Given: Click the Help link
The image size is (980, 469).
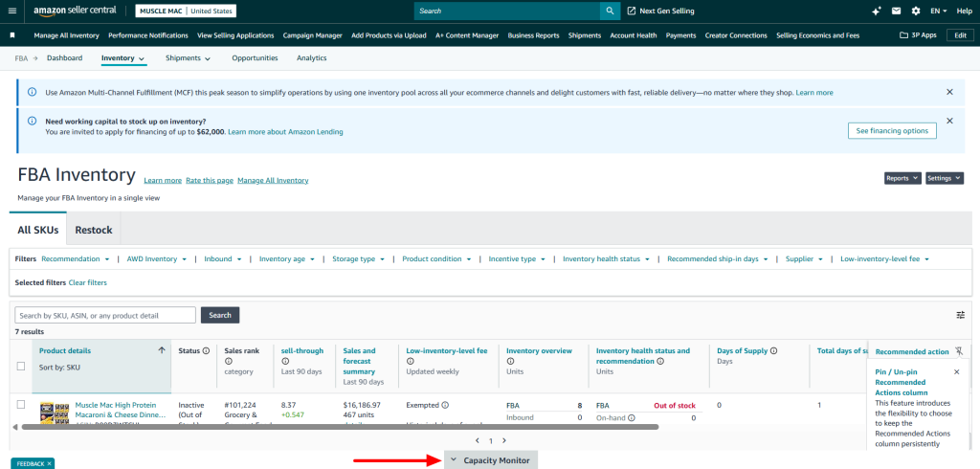Looking at the screenshot, I should coord(964,11).
